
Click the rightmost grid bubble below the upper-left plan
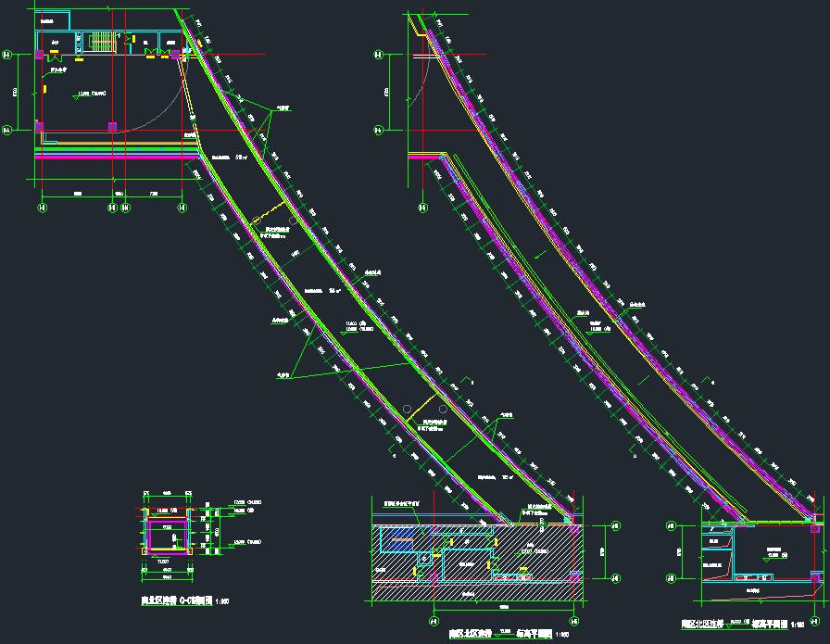tap(182, 208)
